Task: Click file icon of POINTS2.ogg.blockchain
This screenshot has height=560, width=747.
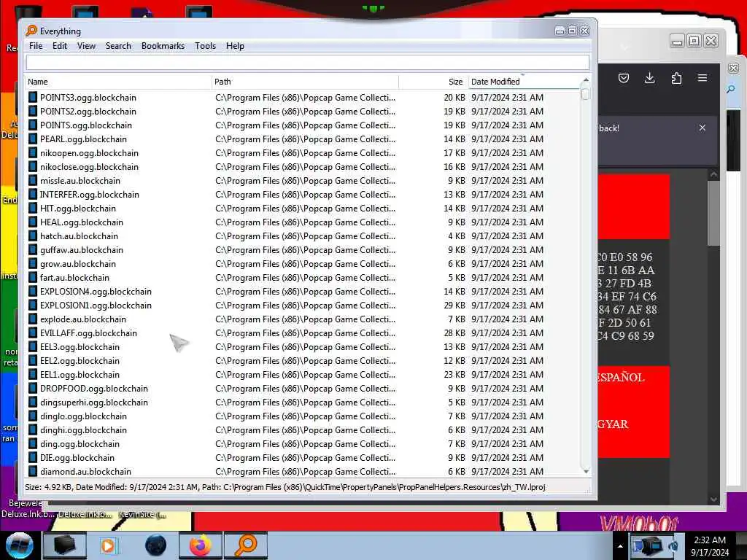Action: 32,112
